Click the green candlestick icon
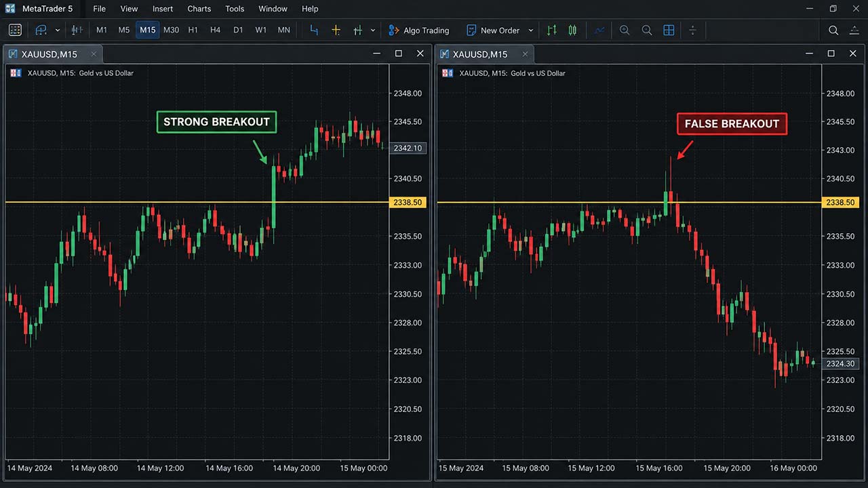 pyautogui.click(x=573, y=30)
